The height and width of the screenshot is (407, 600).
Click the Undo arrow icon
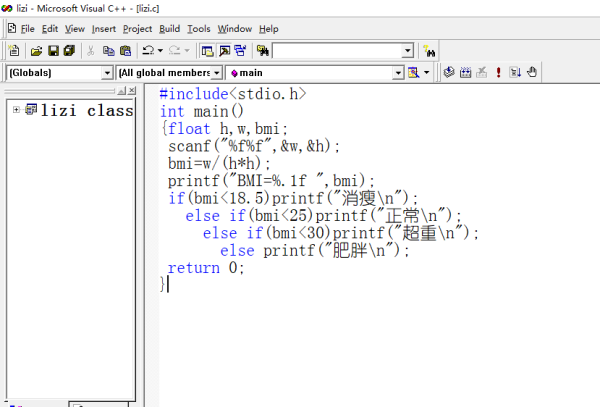click(x=148, y=50)
